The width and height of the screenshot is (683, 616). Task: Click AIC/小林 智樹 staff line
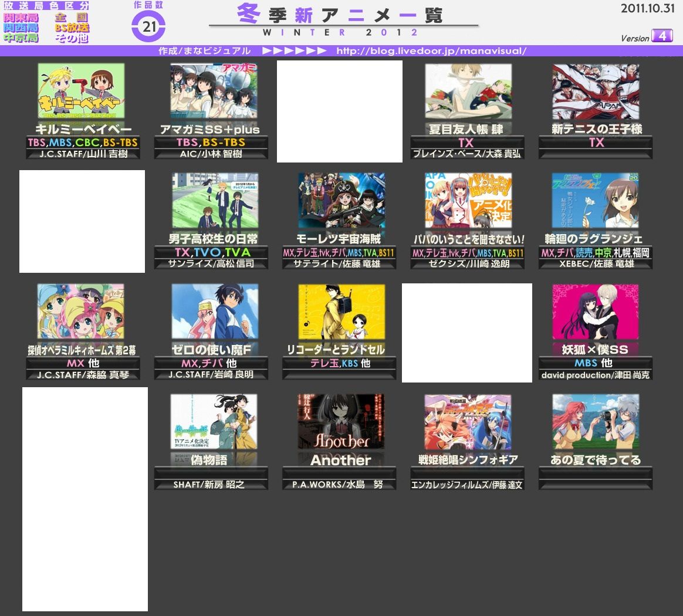pyautogui.click(x=211, y=154)
